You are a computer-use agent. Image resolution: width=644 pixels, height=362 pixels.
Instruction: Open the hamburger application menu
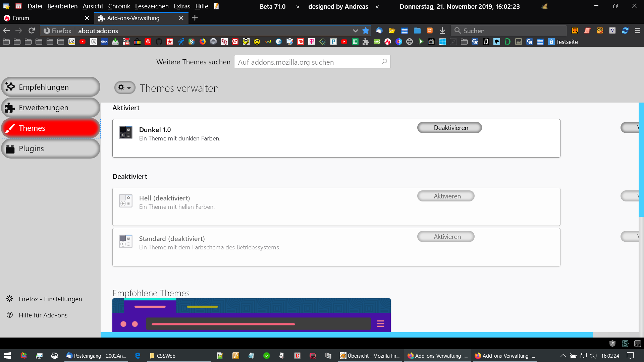coord(638,31)
